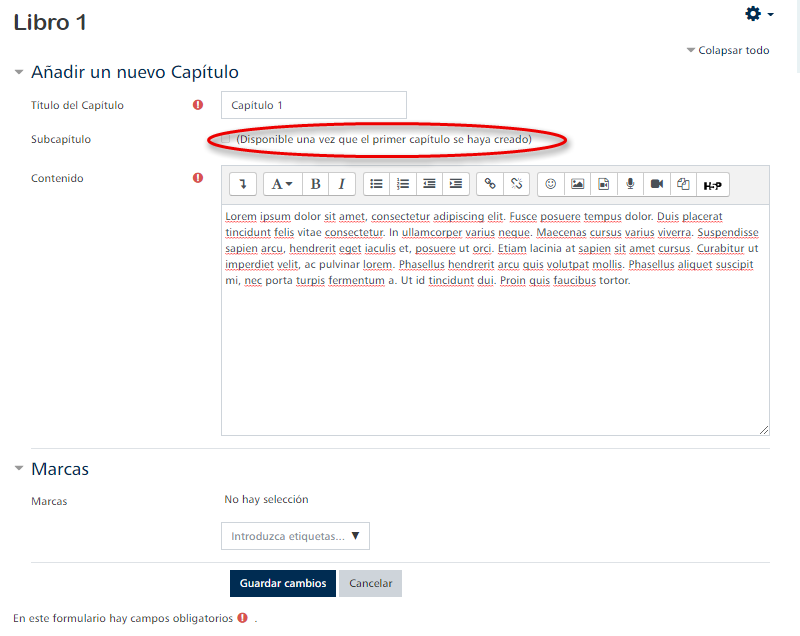This screenshot has height=636, width=800.
Task: Open the emoji picker
Action: (550, 184)
